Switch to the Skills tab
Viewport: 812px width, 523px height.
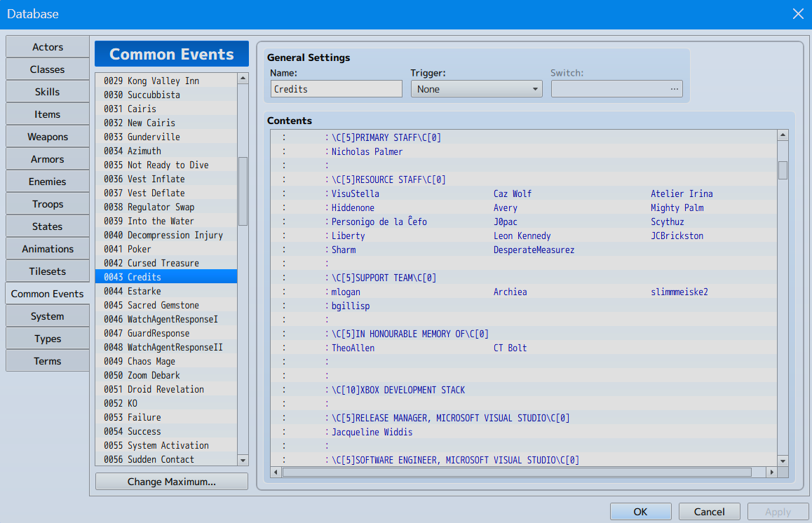[x=47, y=92]
